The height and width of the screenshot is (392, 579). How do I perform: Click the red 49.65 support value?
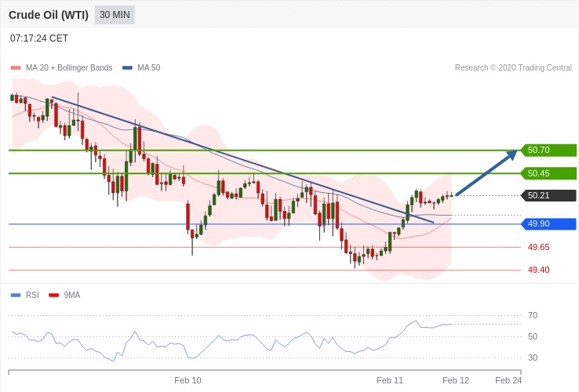(x=539, y=247)
